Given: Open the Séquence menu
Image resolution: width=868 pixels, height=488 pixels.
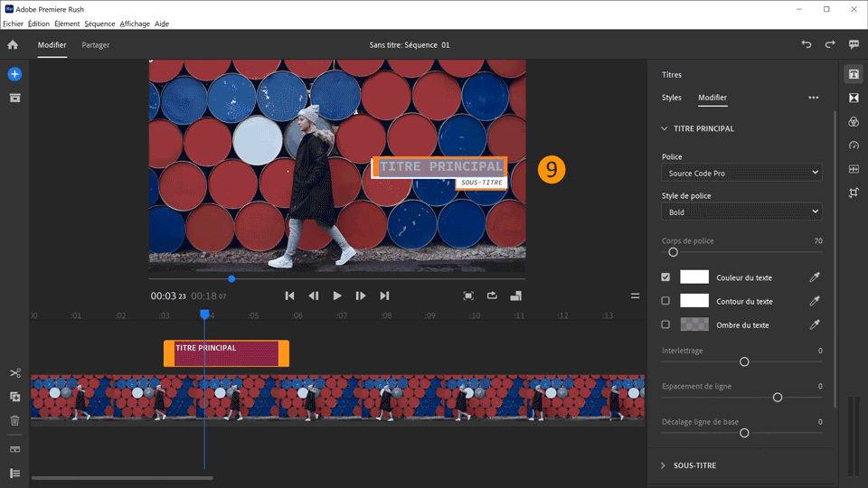Looking at the screenshot, I should (x=99, y=23).
